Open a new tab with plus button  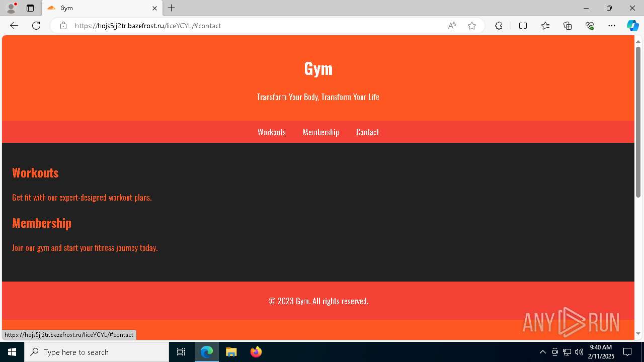pyautogui.click(x=172, y=8)
